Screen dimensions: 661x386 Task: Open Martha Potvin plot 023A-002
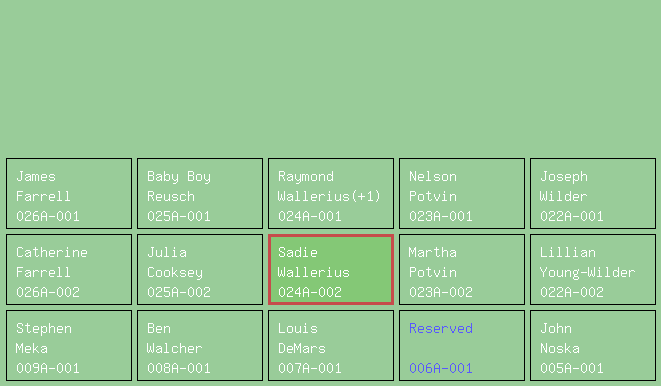[462, 269]
